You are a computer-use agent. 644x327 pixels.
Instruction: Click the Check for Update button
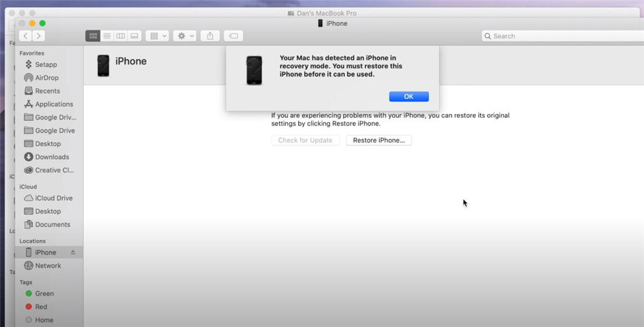[x=305, y=140]
